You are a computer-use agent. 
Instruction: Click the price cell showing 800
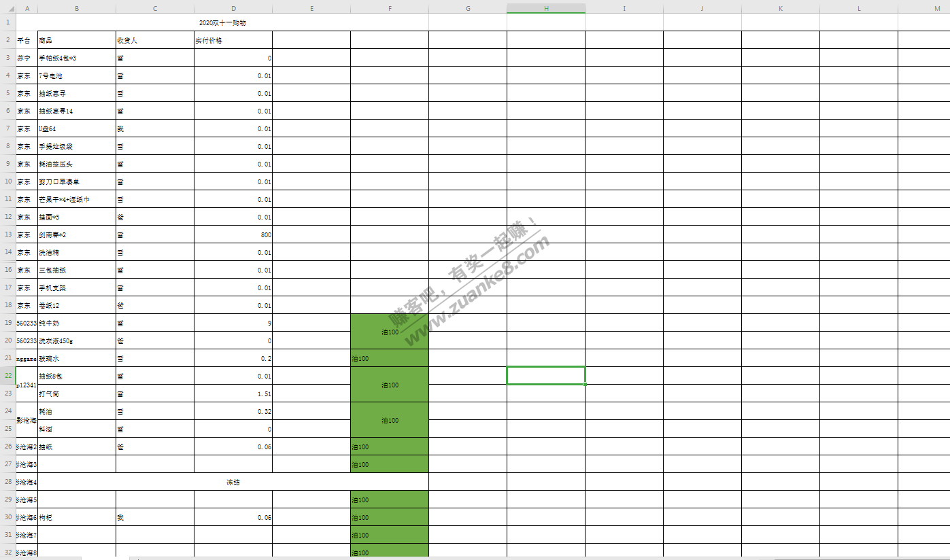[x=233, y=234]
